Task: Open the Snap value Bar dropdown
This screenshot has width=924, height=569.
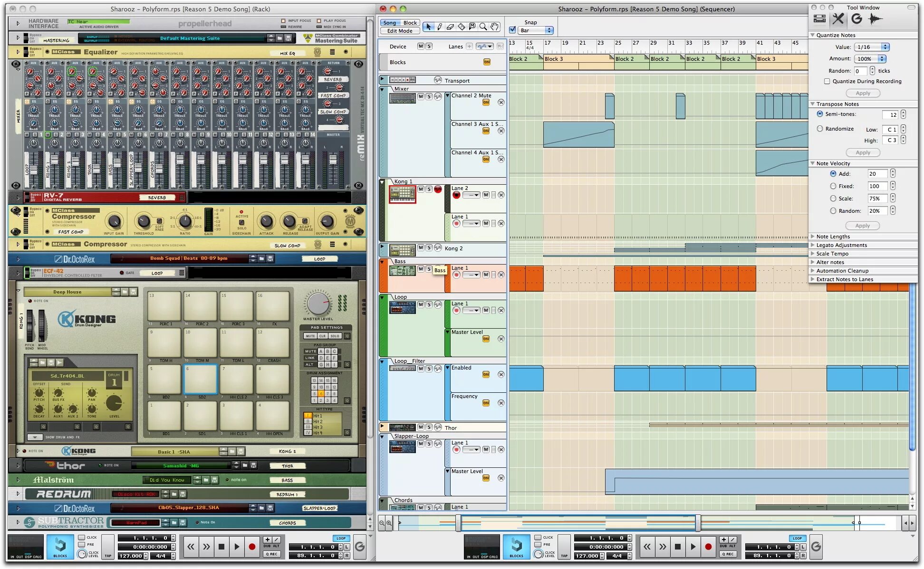Action: point(536,30)
